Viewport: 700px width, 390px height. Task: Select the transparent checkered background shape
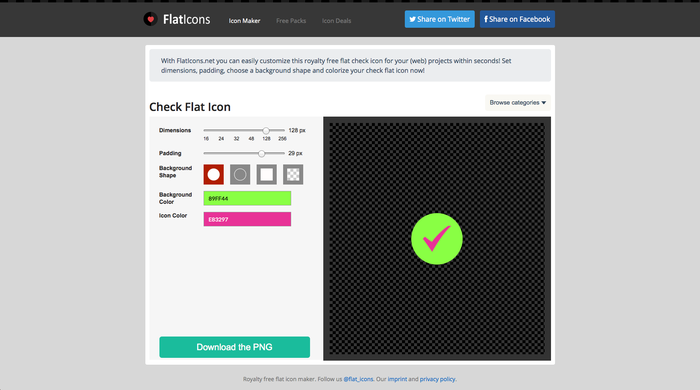coord(293,174)
